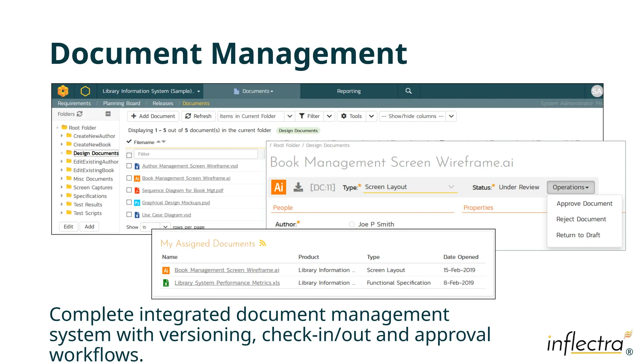Click the SpiraTeam orange flower logo
This screenshot has height=362, width=644.
pos(63,91)
